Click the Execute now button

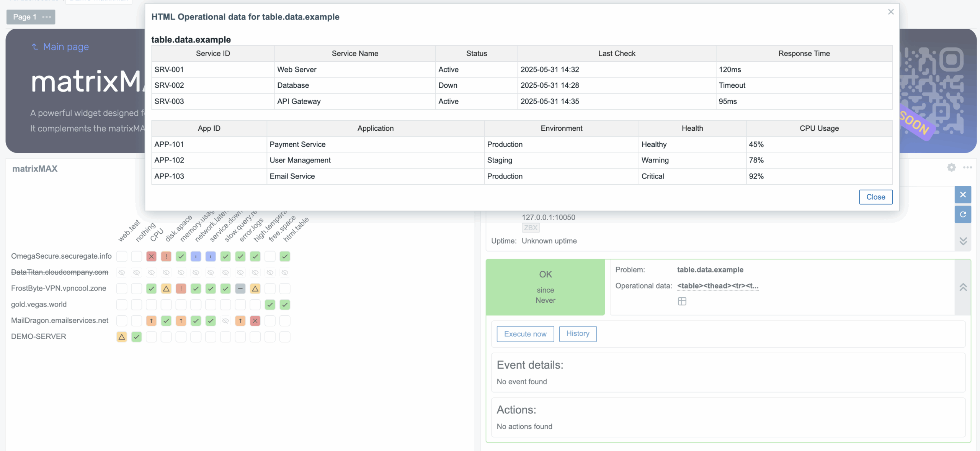[x=525, y=334]
